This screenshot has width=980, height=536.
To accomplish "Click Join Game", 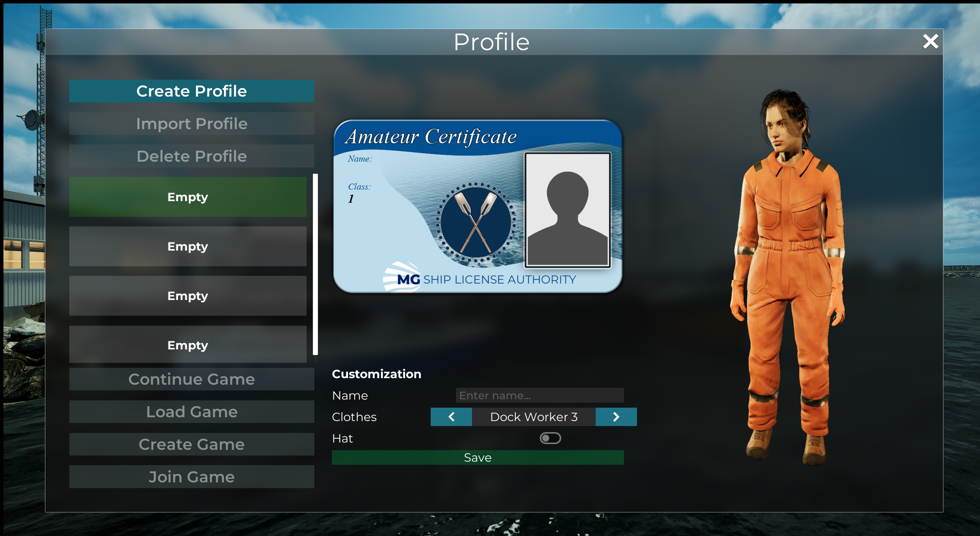I will click(x=191, y=477).
